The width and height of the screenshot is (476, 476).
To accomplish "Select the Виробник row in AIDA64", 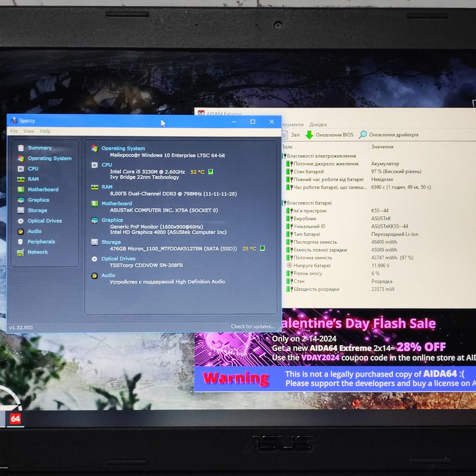I will (379, 219).
